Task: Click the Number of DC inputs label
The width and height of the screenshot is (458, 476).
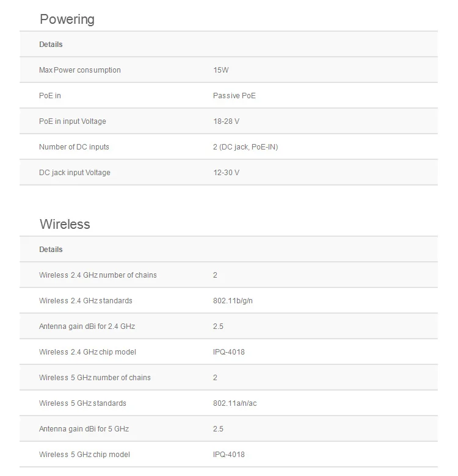Action: pyautogui.click(x=74, y=147)
